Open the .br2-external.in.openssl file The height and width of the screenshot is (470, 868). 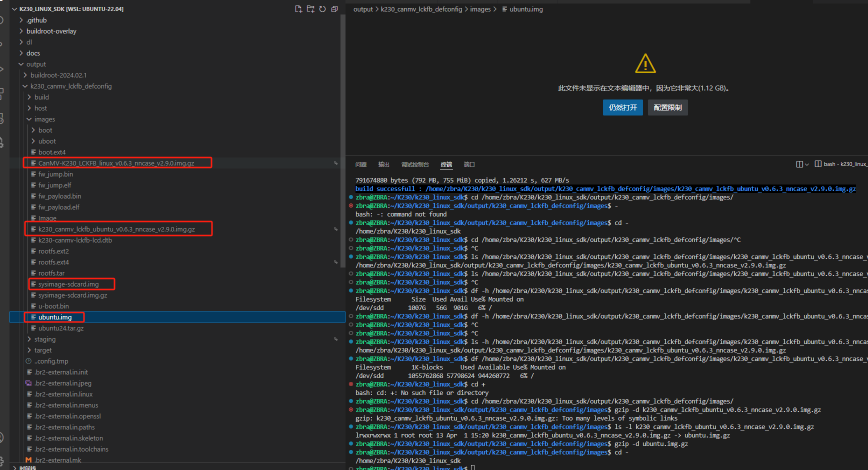67,416
